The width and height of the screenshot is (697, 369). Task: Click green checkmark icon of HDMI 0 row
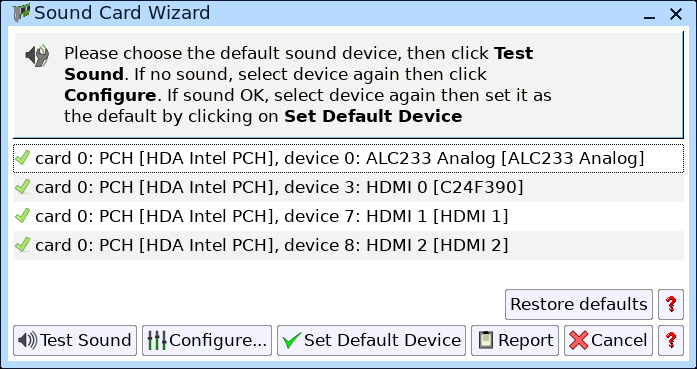(x=22, y=187)
